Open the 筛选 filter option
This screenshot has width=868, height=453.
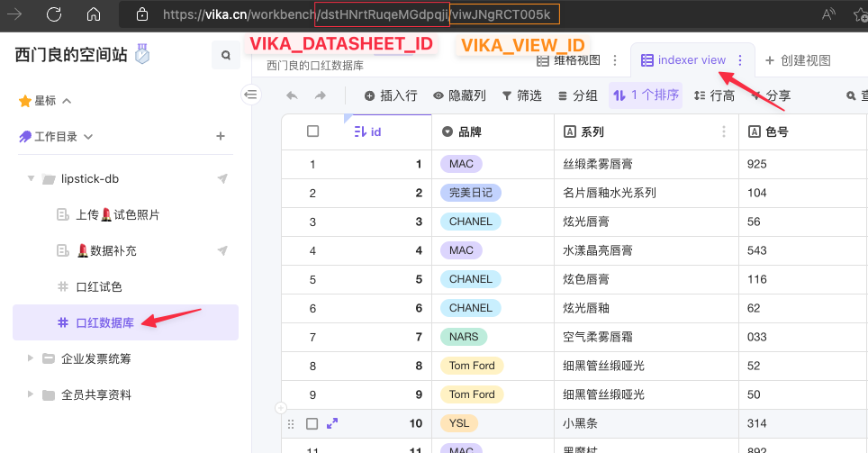tap(521, 95)
